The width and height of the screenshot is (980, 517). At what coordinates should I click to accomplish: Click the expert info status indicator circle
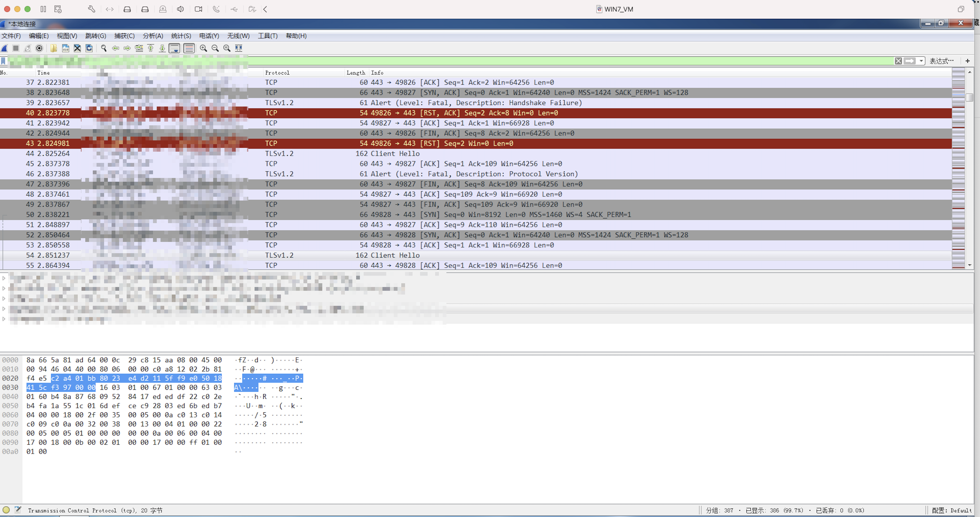click(x=6, y=510)
